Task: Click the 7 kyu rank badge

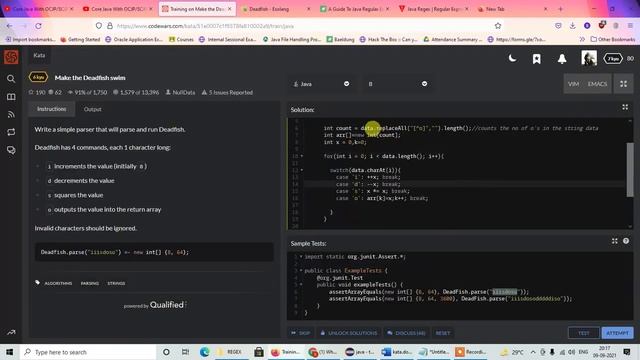Action: 613,59
